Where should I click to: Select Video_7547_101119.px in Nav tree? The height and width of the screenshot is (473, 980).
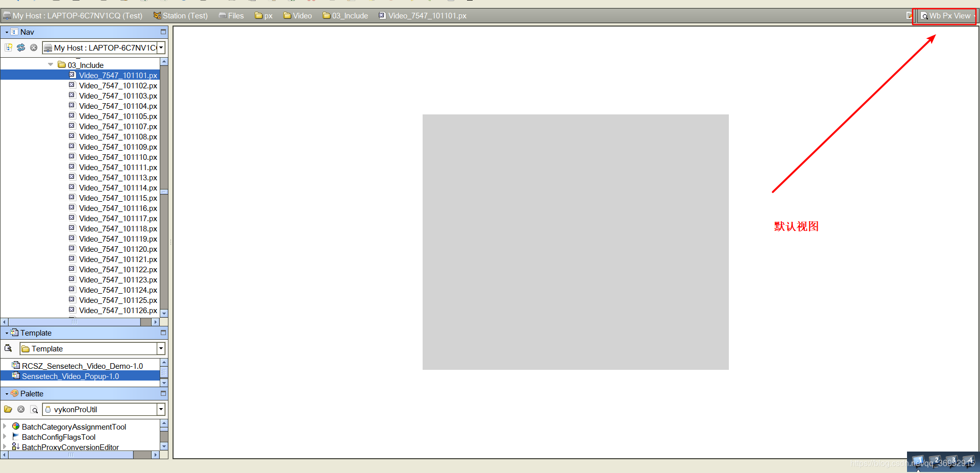118,239
